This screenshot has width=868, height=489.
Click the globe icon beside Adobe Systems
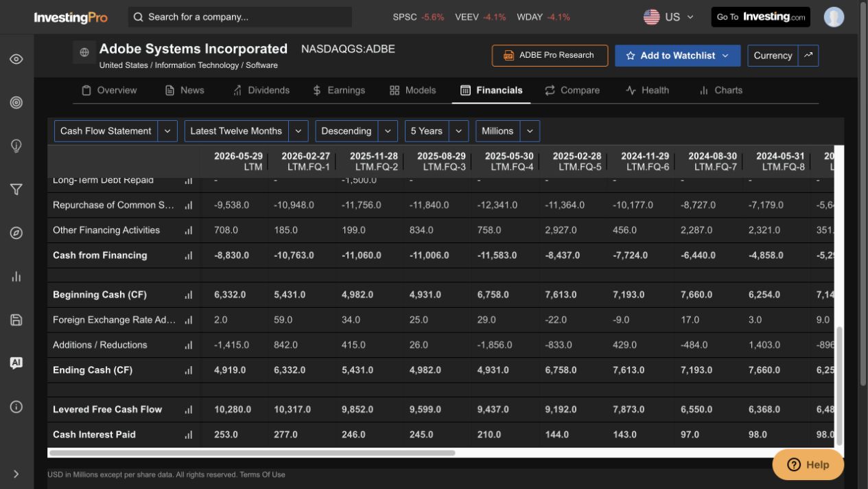pos(84,52)
